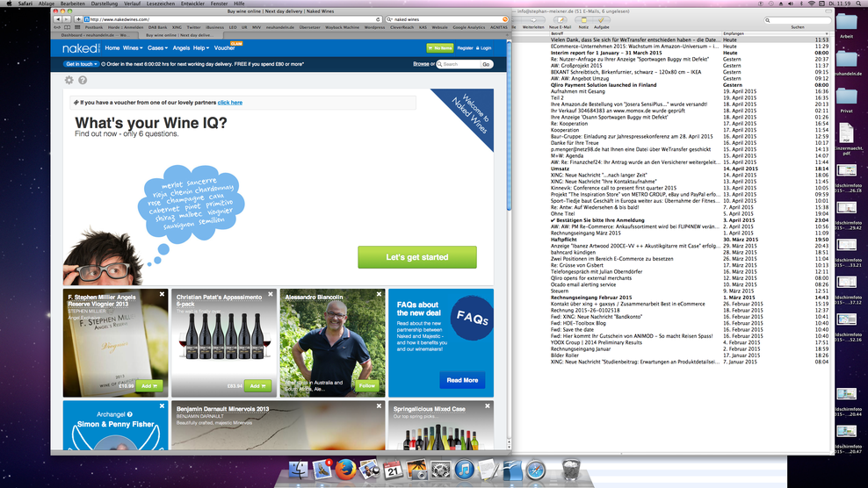Open Mail app with badge in the dock

click(x=322, y=470)
